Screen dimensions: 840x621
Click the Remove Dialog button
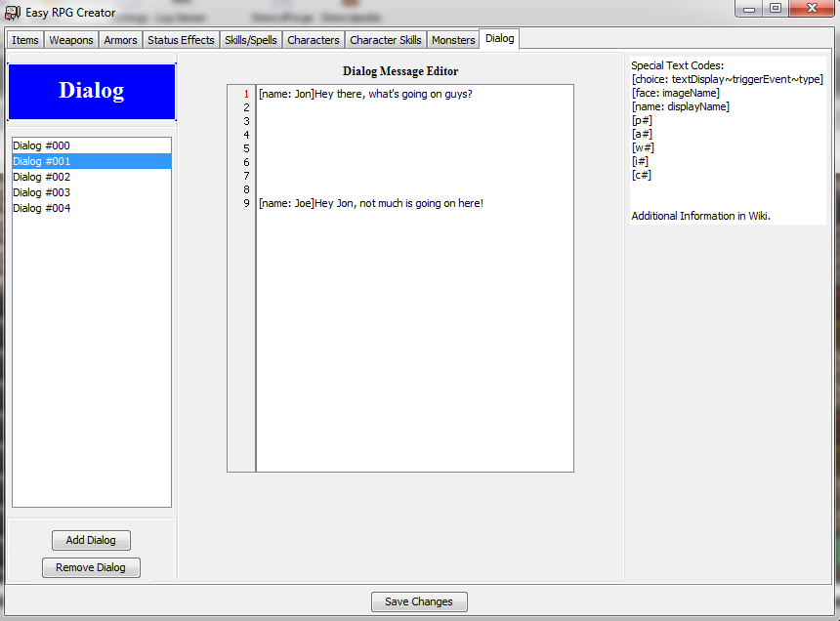(x=91, y=567)
